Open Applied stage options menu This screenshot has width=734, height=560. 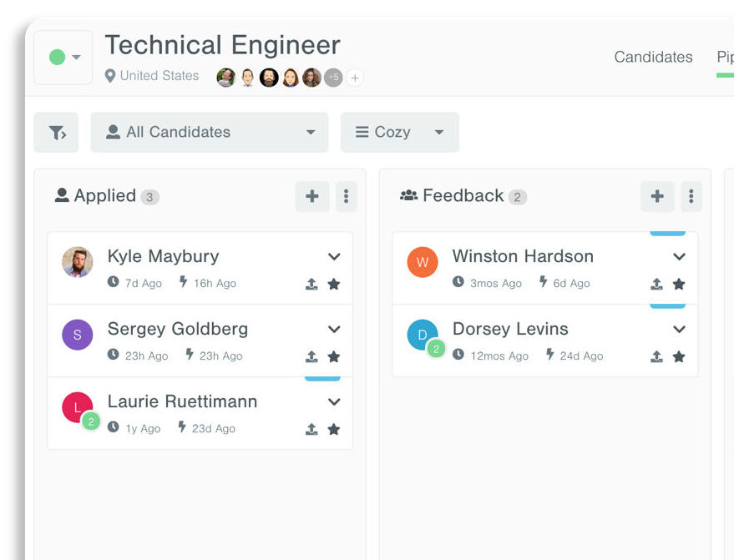(x=346, y=197)
